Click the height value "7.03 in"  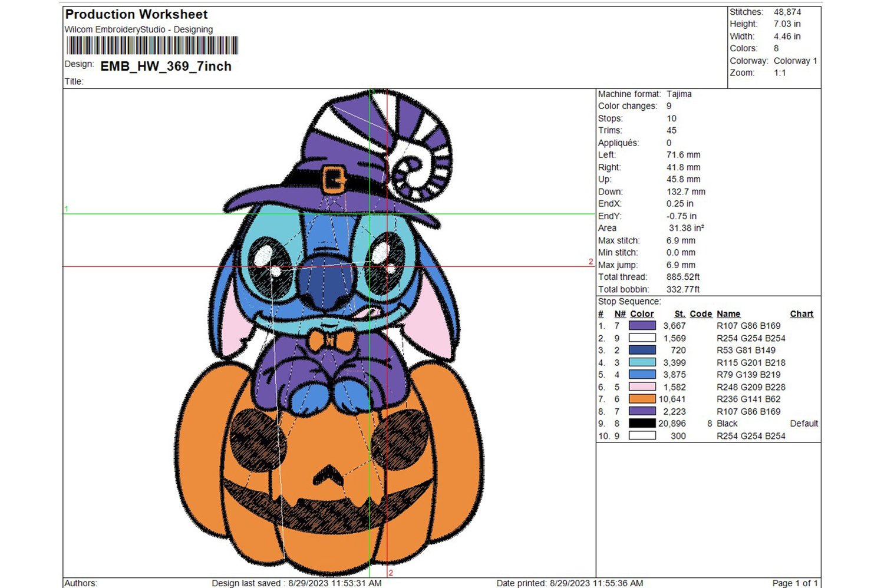(787, 24)
